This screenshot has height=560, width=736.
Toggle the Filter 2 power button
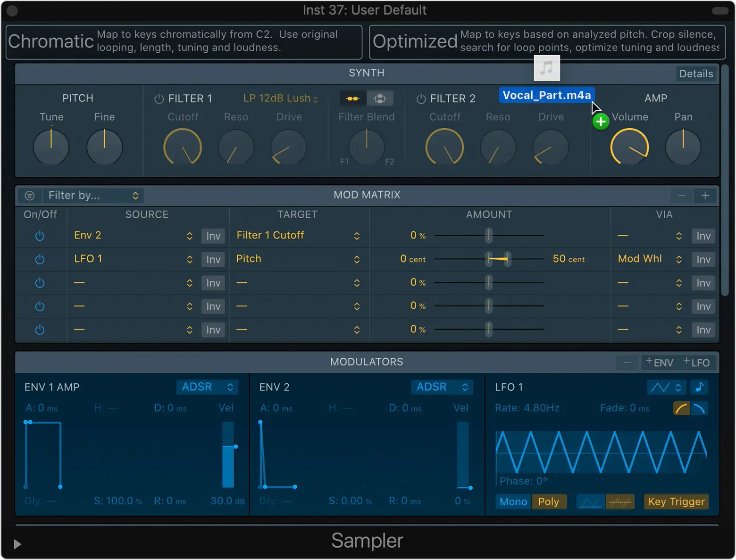(x=421, y=99)
